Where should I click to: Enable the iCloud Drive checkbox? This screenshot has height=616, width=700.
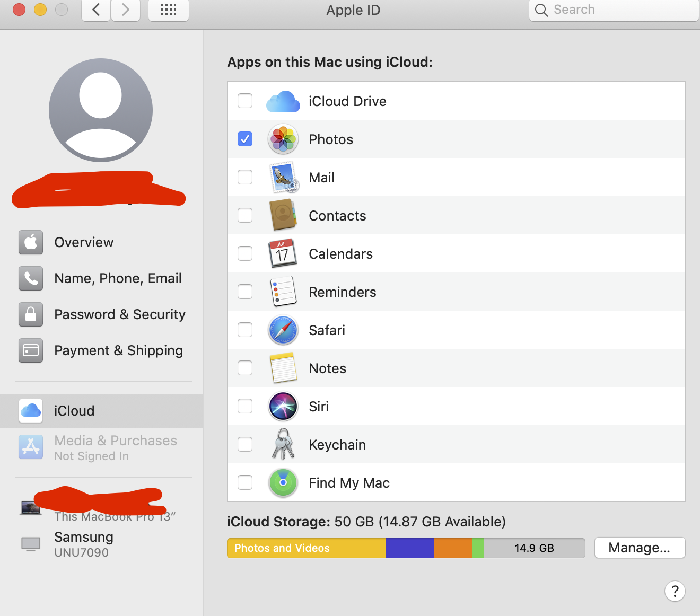click(x=245, y=101)
